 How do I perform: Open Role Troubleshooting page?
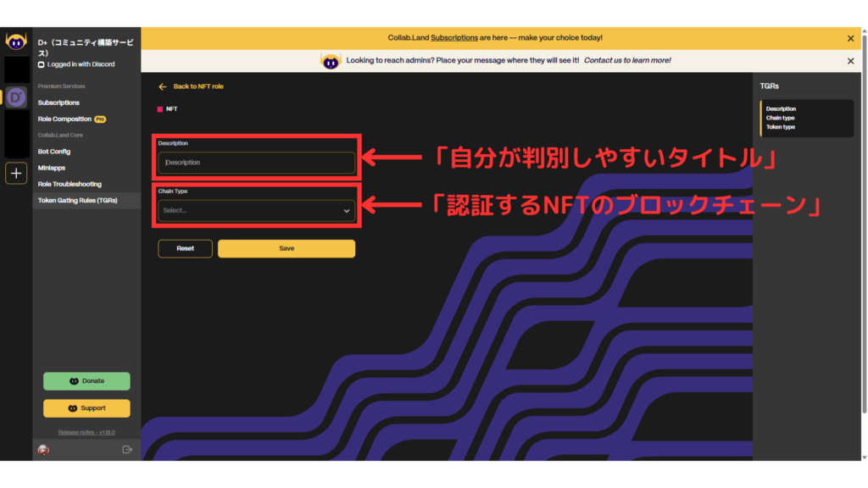pyautogui.click(x=70, y=184)
